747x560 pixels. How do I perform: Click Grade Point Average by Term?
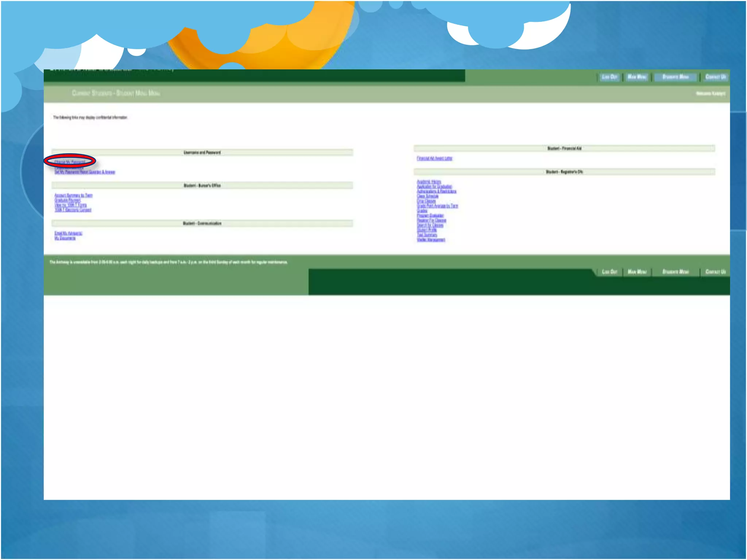pyautogui.click(x=437, y=206)
